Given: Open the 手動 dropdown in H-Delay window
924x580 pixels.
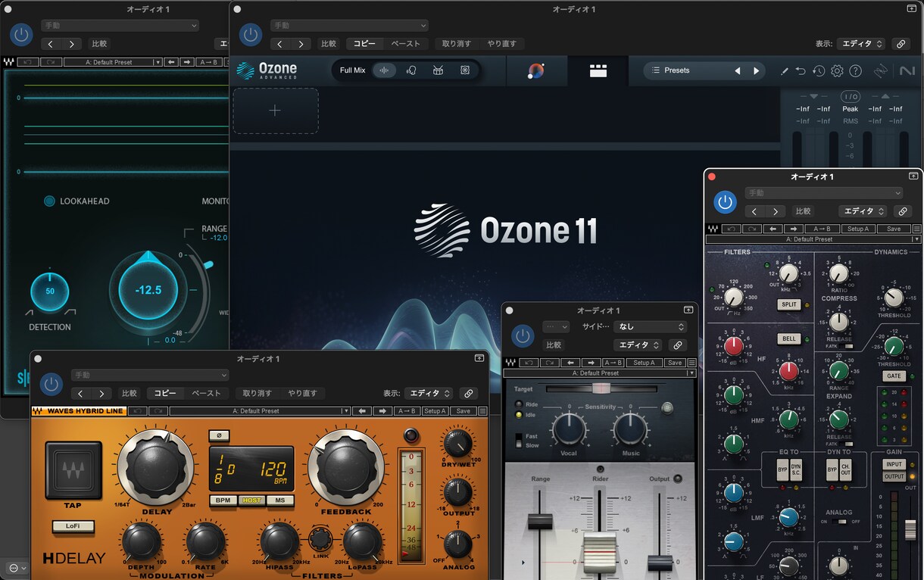Looking at the screenshot, I should [150, 375].
